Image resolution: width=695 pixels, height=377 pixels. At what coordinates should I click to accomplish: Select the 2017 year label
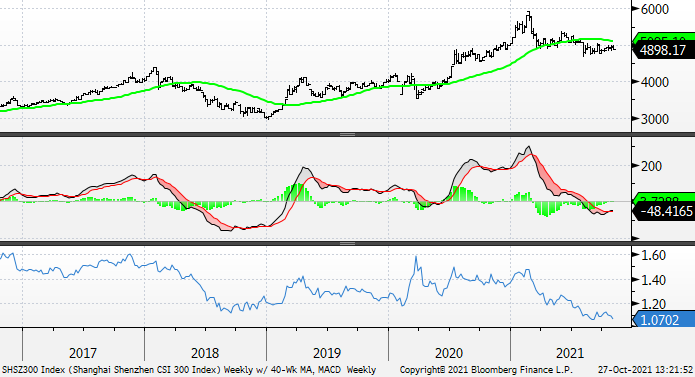click(83, 353)
